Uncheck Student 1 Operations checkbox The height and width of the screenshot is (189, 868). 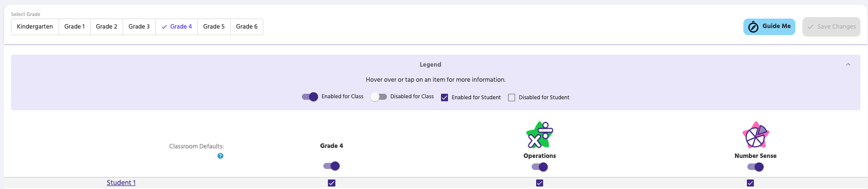pos(540,183)
